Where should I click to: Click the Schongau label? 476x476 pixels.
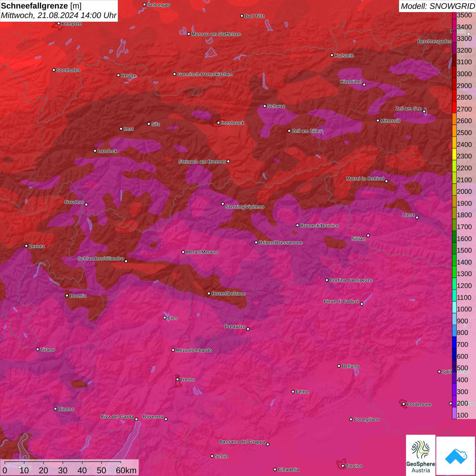pos(159,5)
